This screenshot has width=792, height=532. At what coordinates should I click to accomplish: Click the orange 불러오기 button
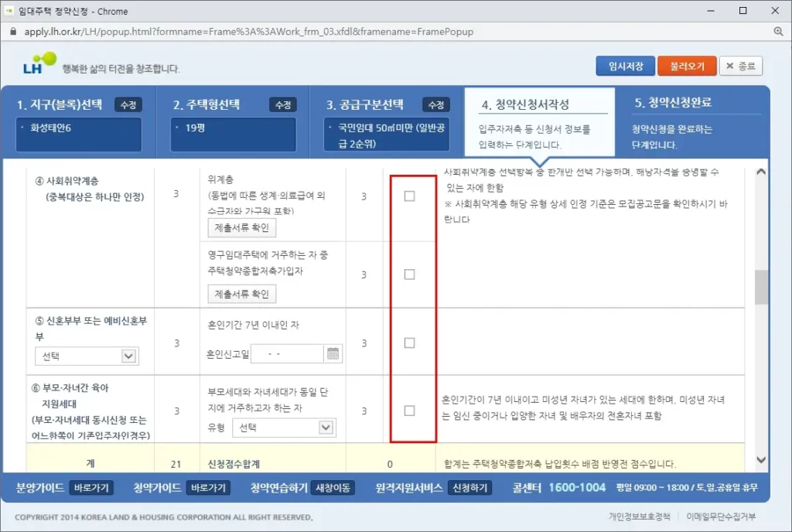tap(687, 66)
